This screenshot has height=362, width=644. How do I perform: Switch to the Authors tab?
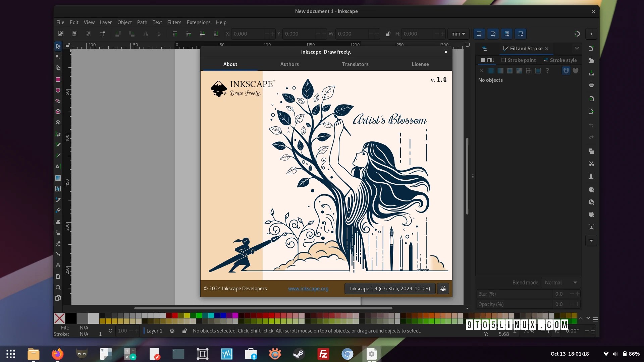pos(289,64)
